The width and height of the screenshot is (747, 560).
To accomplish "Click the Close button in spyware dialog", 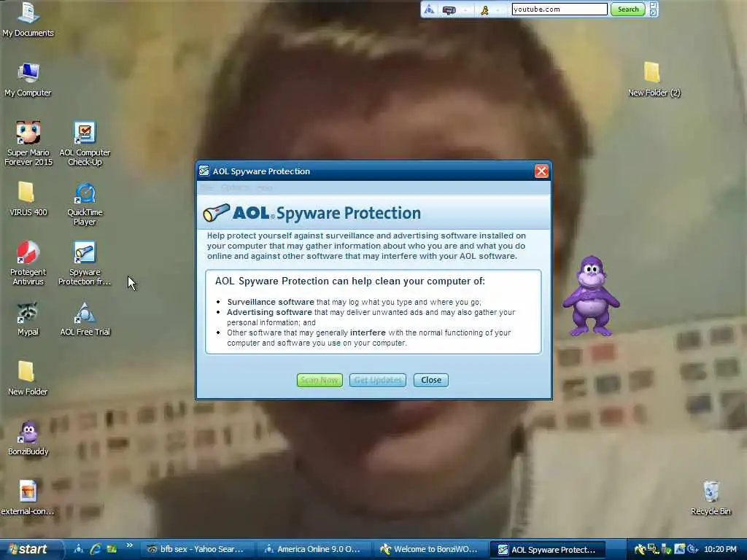I will click(x=430, y=380).
